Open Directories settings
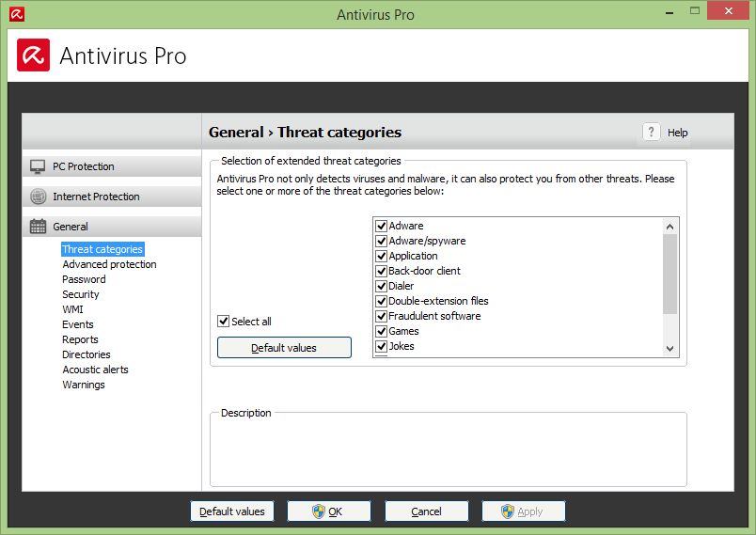The image size is (756, 535). click(87, 354)
